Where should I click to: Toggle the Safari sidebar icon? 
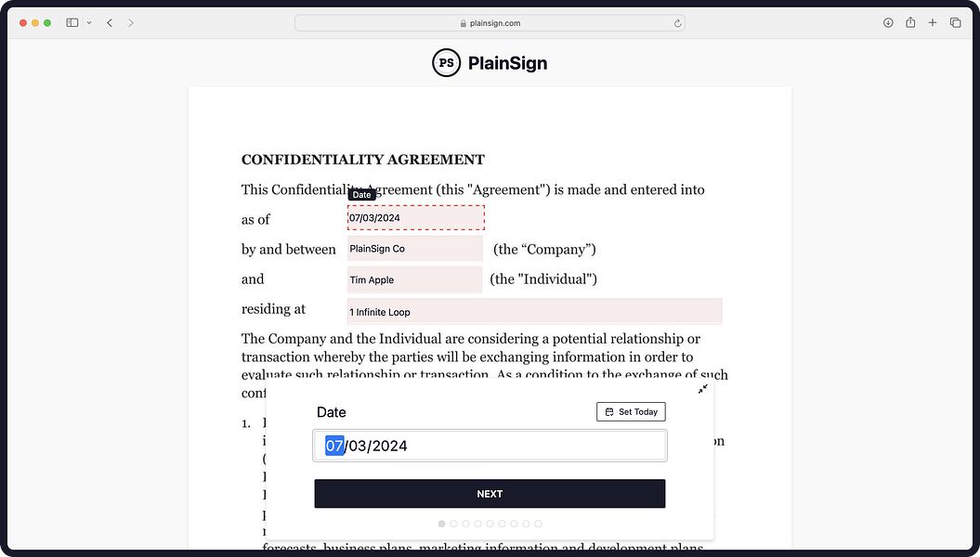72,21
